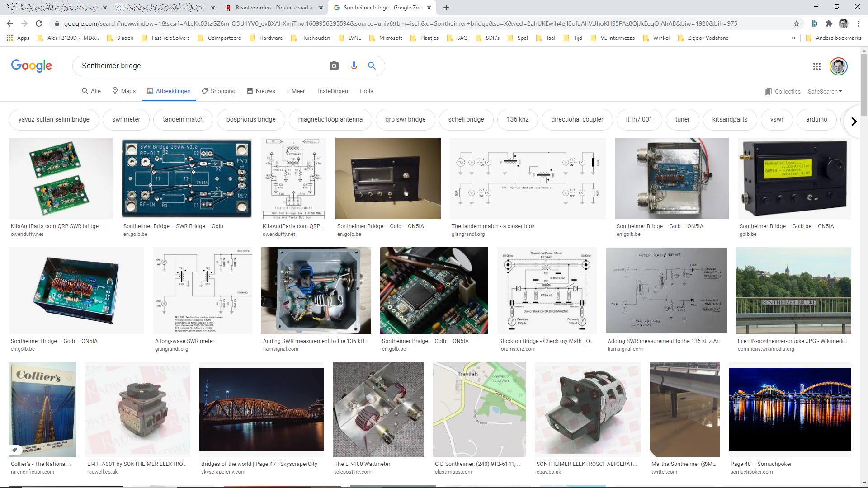This screenshot has height=488, width=868.
Task: Select the 'tandem match' suggestion chip
Action: coord(183,120)
